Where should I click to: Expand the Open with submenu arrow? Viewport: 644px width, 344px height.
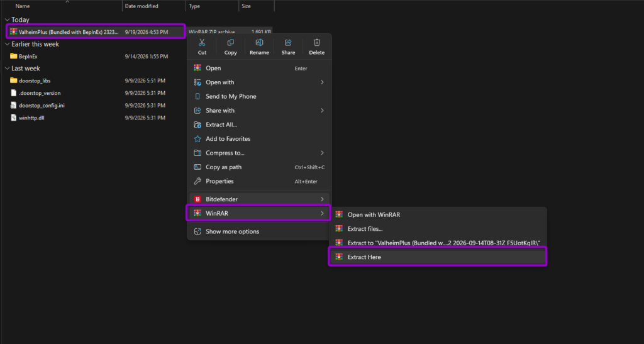322,82
